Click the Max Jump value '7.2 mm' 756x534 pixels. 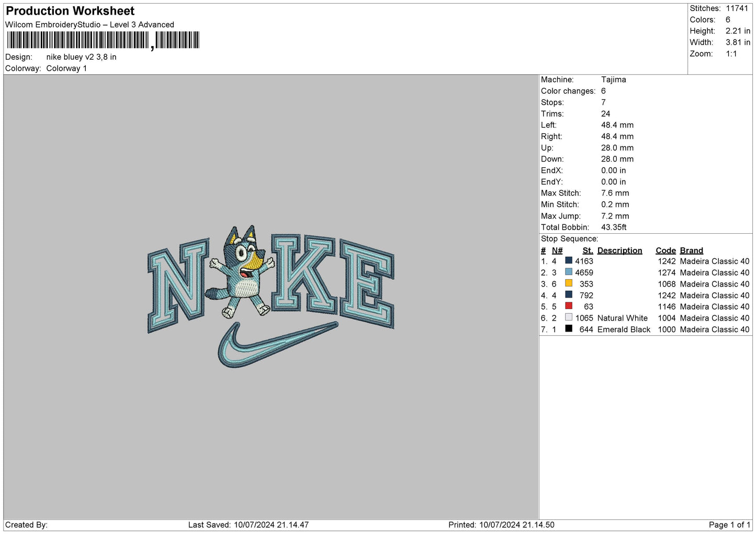click(615, 216)
